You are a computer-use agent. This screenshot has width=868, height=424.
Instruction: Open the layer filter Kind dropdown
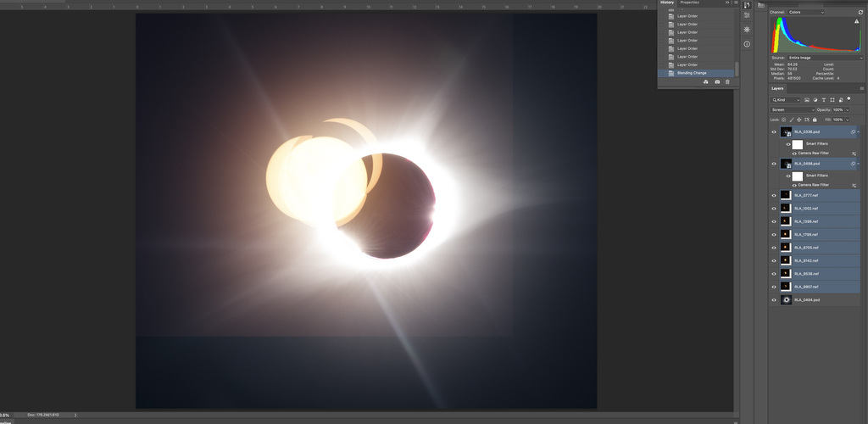[786, 100]
